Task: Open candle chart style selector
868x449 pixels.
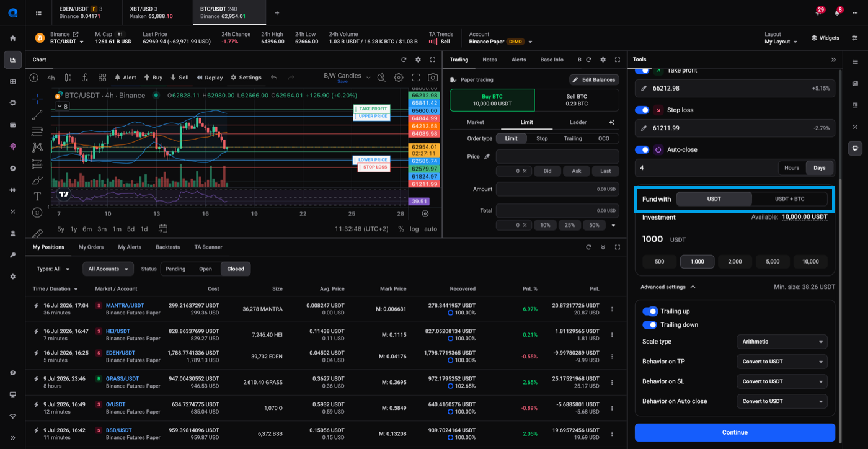Action: click(68, 78)
